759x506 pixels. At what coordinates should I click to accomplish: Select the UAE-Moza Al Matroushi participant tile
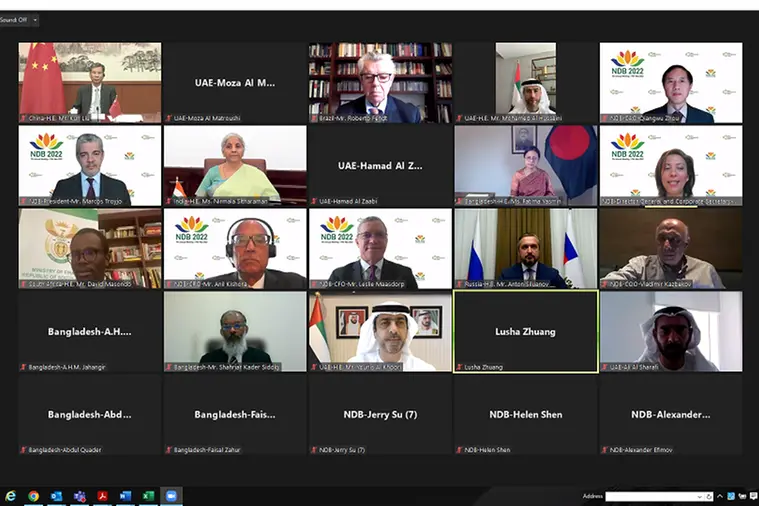point(235,82)
